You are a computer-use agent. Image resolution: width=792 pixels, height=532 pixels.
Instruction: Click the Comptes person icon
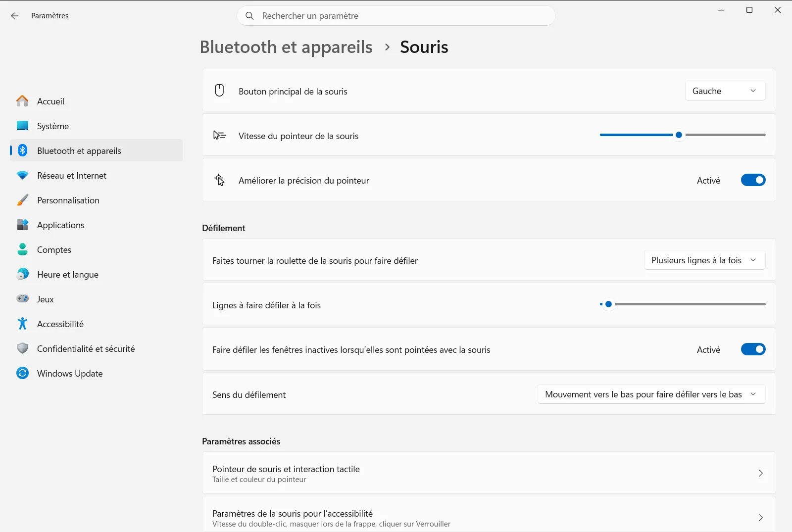point(22,249)
